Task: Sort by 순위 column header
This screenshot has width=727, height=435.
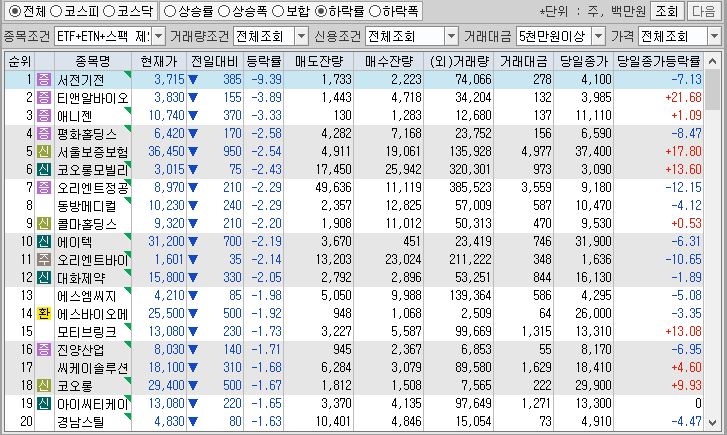Action: tap(20, 61)
